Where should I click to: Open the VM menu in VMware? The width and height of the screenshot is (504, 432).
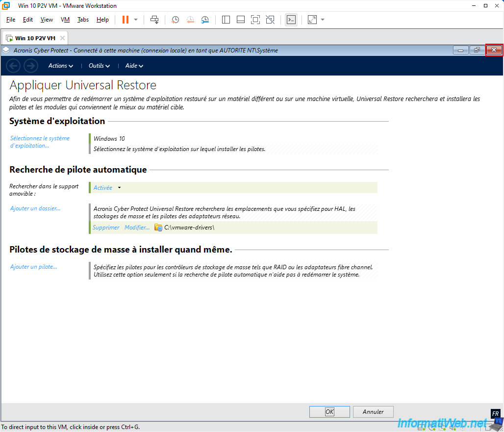tap(65, 20)
